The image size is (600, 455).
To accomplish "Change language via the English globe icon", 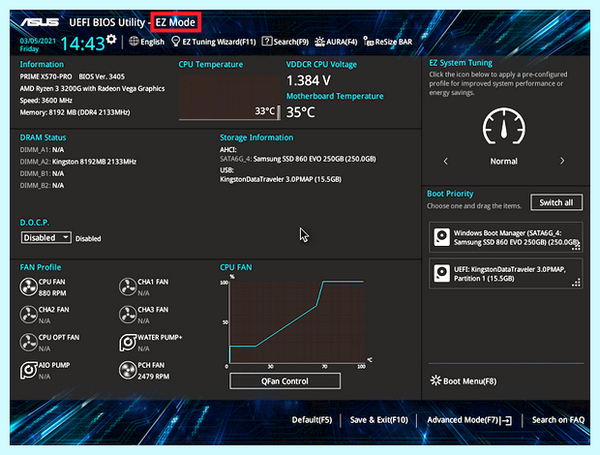I will pos(147,41).
